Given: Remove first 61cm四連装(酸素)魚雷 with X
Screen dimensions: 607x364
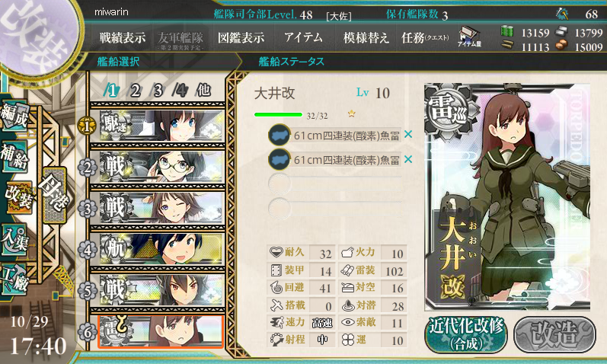Looking at the screenshot, I should click(x=408, y=134).
